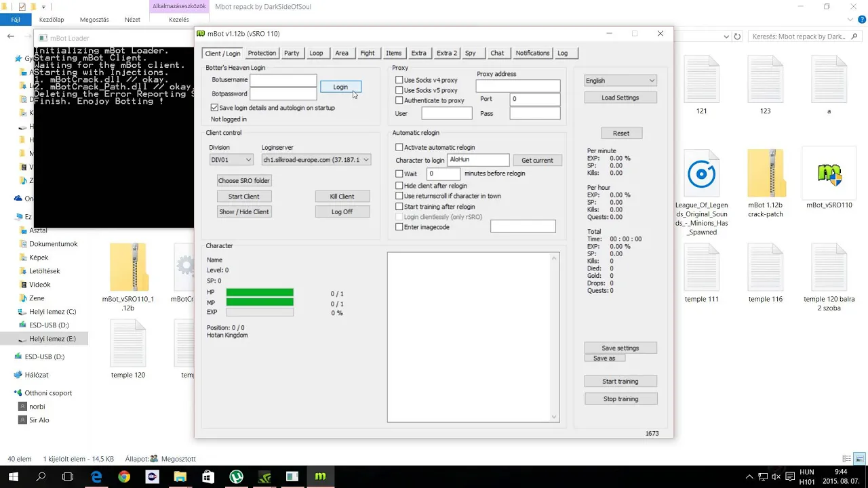Select Dokumentumok in Explorer sidebar
Image resolution: width=868 pixels, height=488 pixels.
53,244
